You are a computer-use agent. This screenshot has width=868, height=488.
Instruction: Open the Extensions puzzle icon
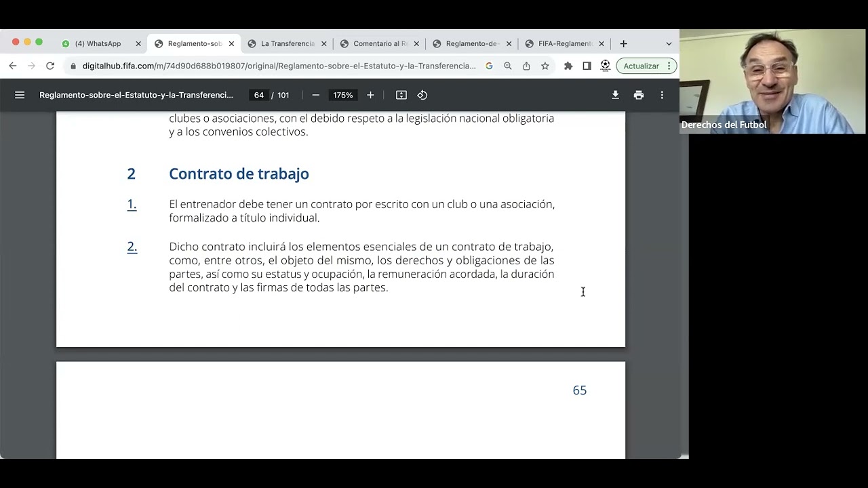tap(568, 66)
